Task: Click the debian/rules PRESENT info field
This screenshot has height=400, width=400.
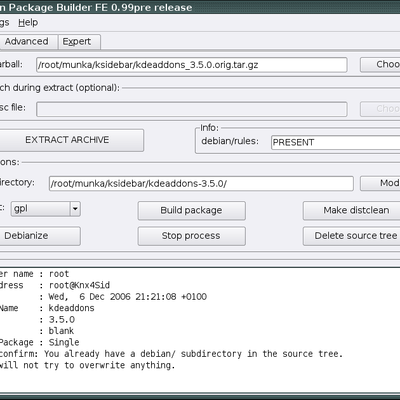Action: coord(336,142)
